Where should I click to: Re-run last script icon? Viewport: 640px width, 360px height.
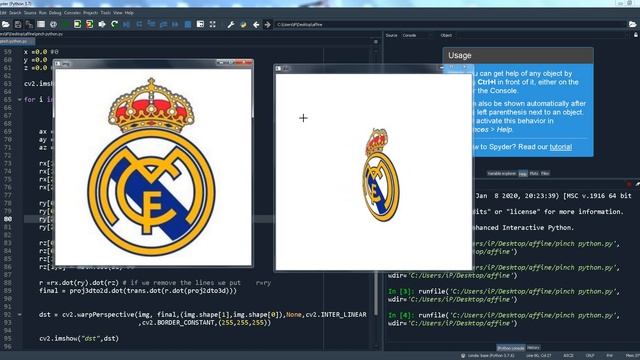(x=114, y=24)
